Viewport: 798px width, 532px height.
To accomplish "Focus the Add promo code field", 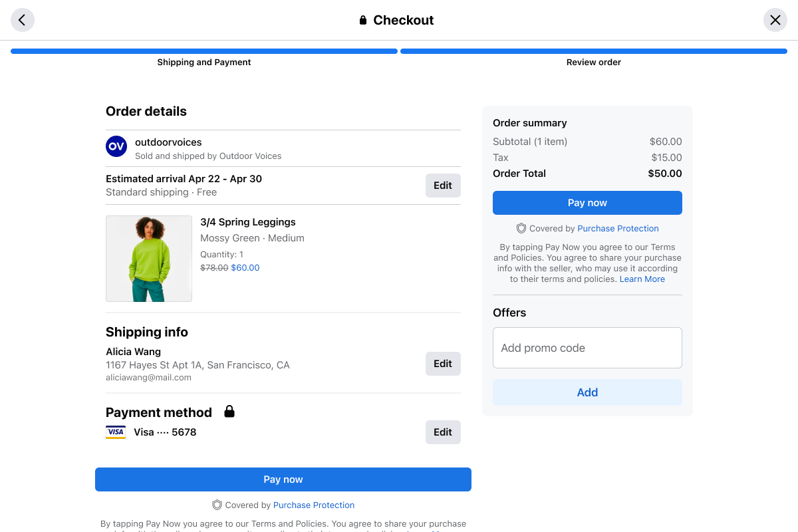I will click(587, 348).
